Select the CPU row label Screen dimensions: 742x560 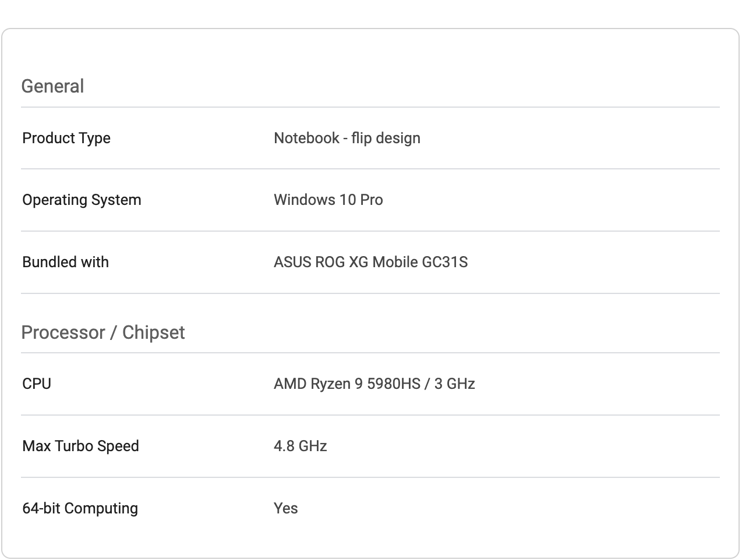[x=37, y=384]
